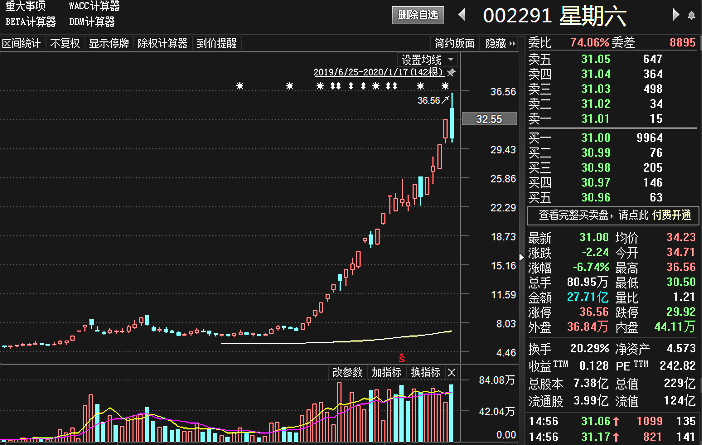Image resolution: width=702 pixels, height=445 pixels.
Task: Click 买五 price 30.96
Action: [595, 197]
